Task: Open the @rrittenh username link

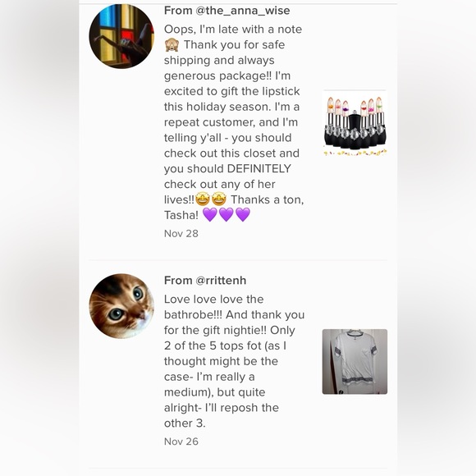Action: click(221, 280)
